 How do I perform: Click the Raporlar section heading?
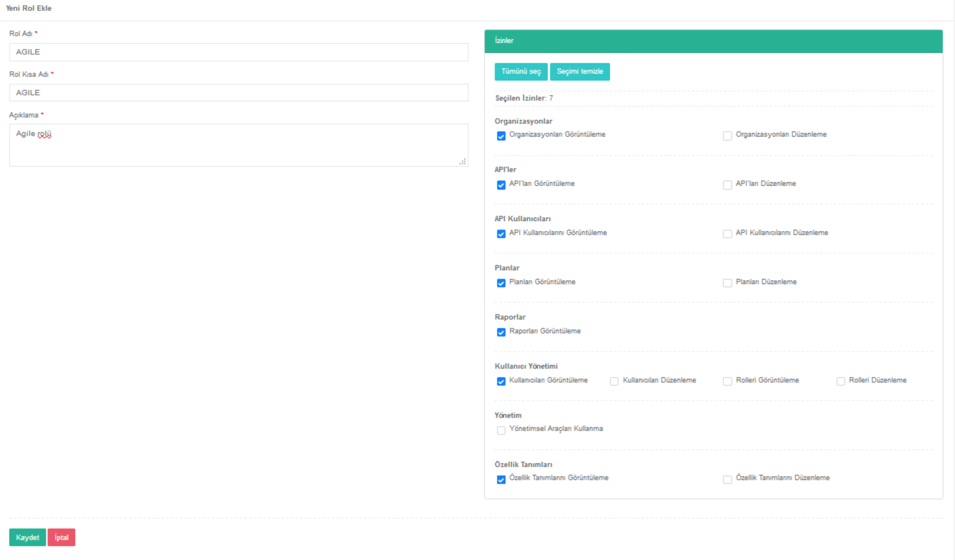pyautogui.click(x=510, y=317)
